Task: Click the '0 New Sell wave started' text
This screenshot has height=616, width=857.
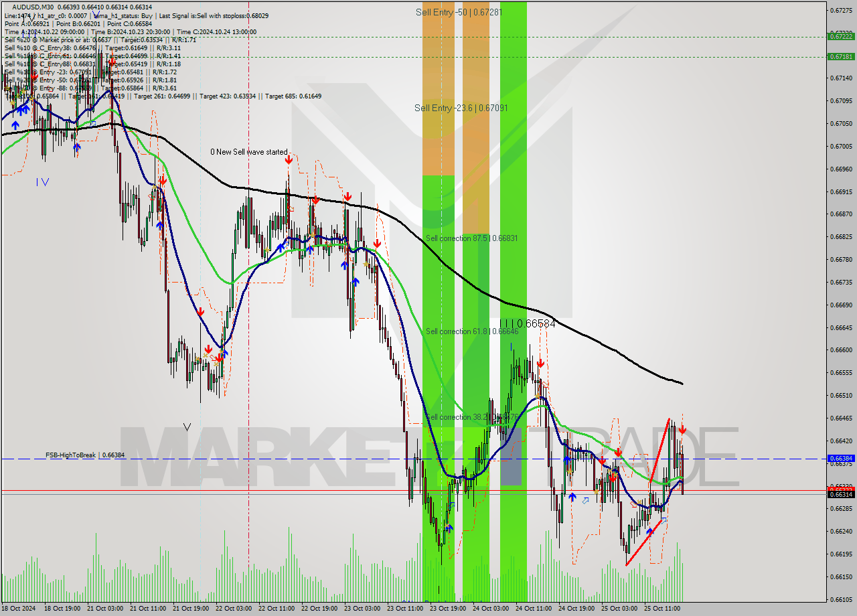Action: pos(249,152)
